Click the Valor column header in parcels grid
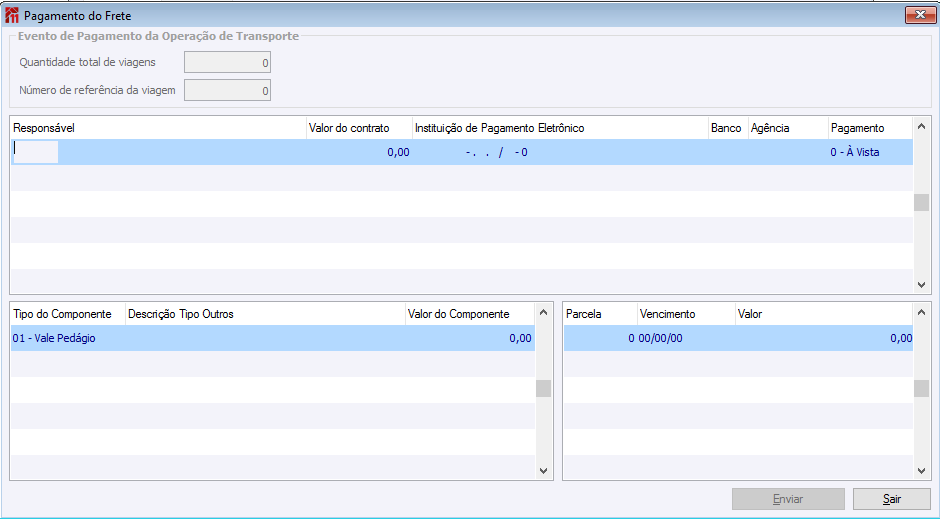The image size is (940, 519). click(x=824, y=314)
